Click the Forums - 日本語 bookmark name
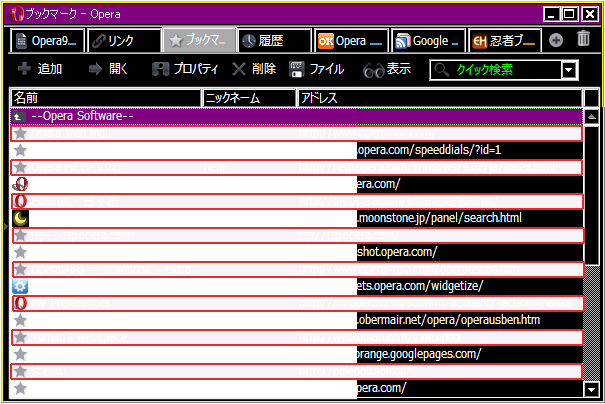Image resolution: width=605 pixels, height=404 pixels. pyautogui.click(x=75, y=201)
